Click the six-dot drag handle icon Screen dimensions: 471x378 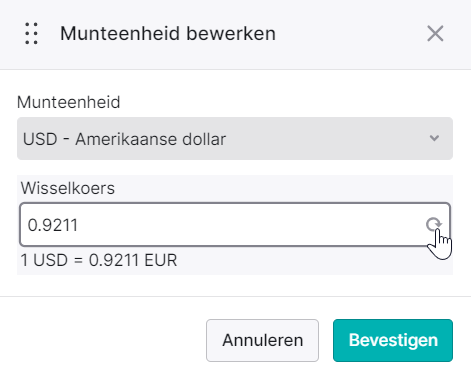click(31, 33)
